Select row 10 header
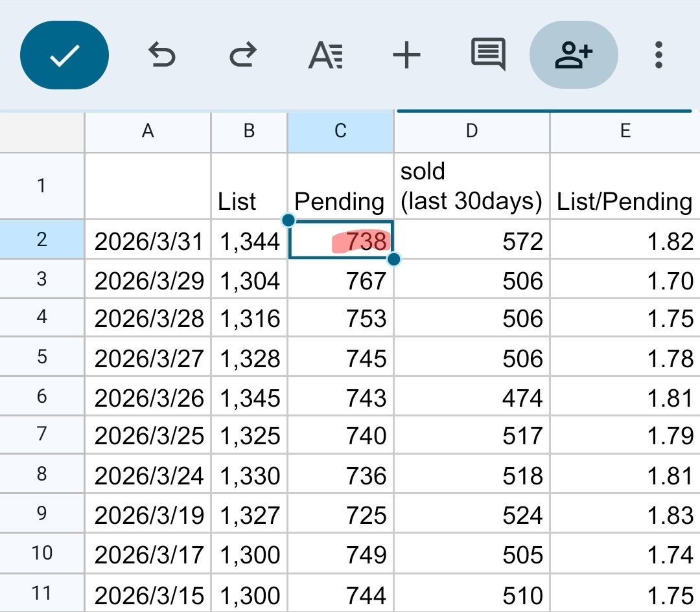 coord(42,553)
